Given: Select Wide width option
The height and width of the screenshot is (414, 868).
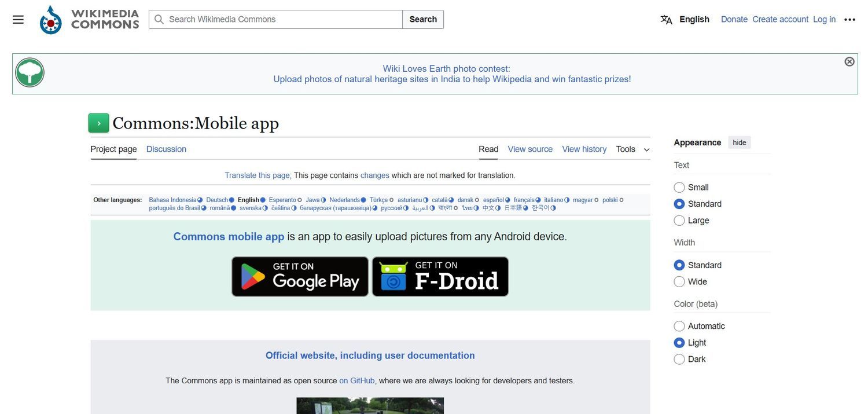Looking at the screenshot, I should click(x=679, y=282).
